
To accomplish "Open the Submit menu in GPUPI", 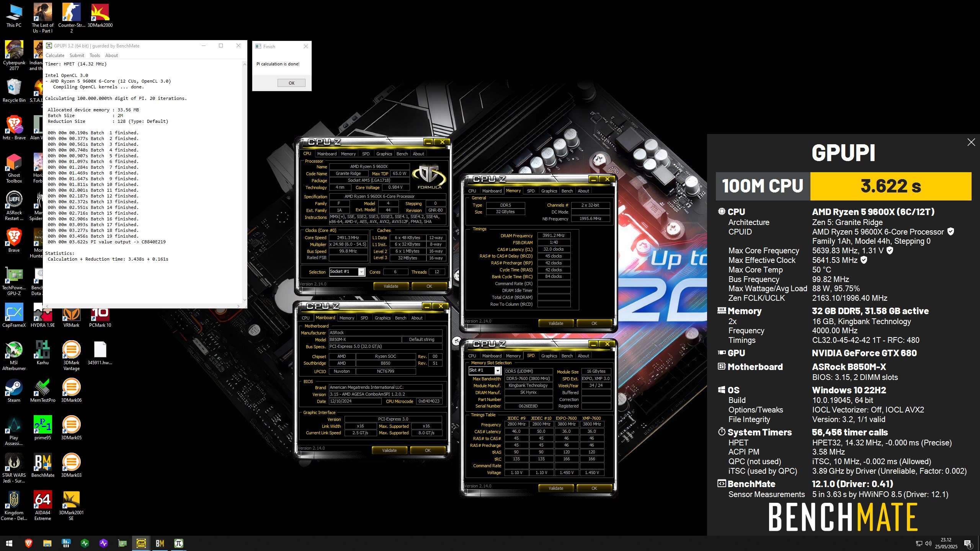I will coord(77,55).
